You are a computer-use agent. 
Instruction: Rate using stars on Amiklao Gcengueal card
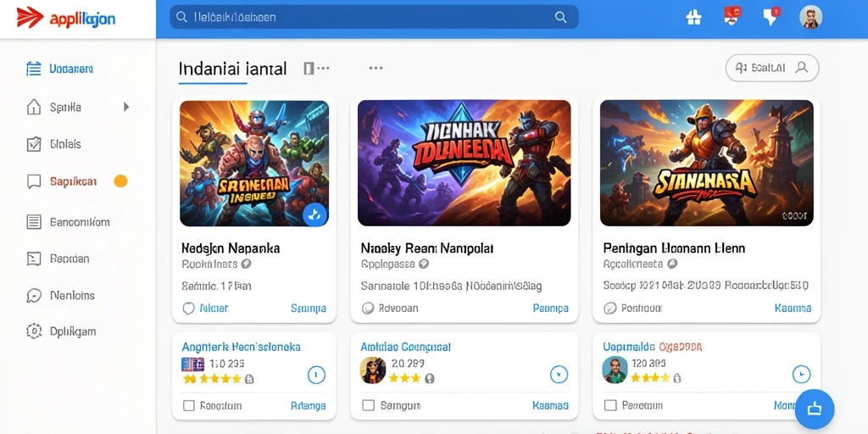[x=405, y=379]
